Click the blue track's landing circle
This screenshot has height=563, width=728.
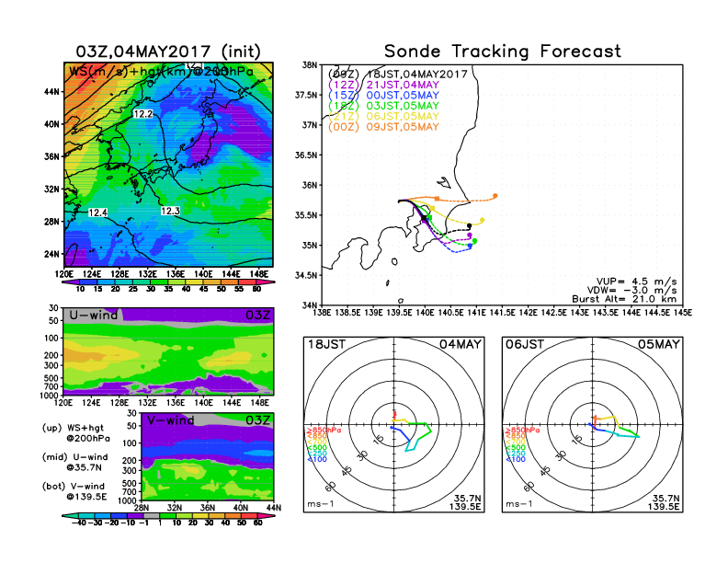[470, 246]
